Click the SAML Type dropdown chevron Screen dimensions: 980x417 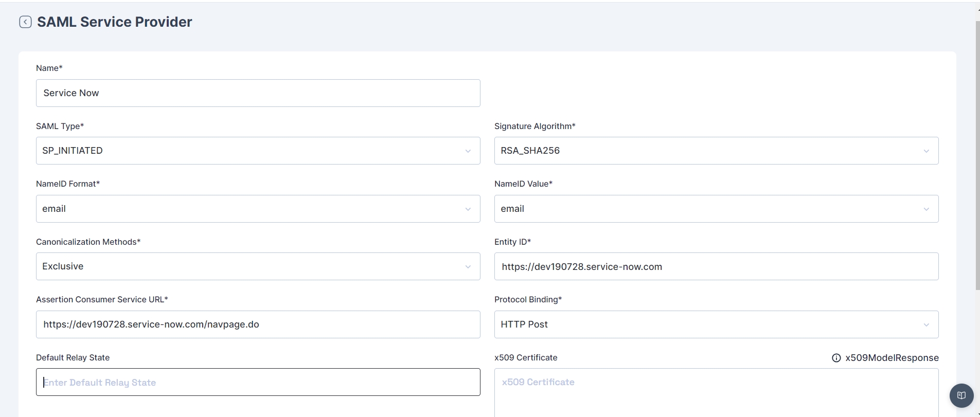pos(468,151)
